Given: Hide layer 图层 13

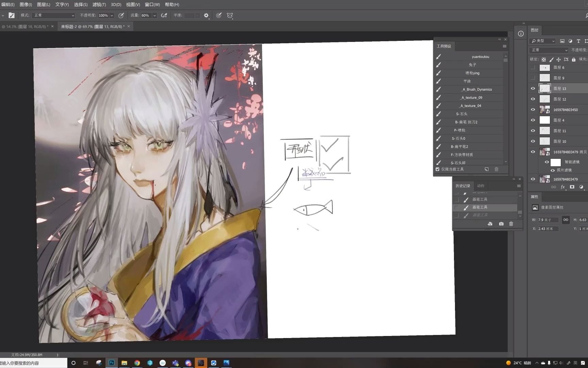Looking at the screenshot, I should (533, 89).
